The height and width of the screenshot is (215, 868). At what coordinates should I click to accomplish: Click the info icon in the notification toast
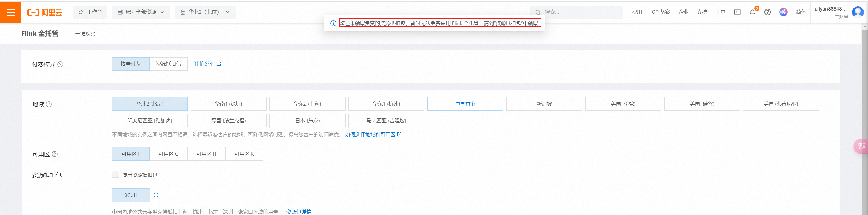333,23
